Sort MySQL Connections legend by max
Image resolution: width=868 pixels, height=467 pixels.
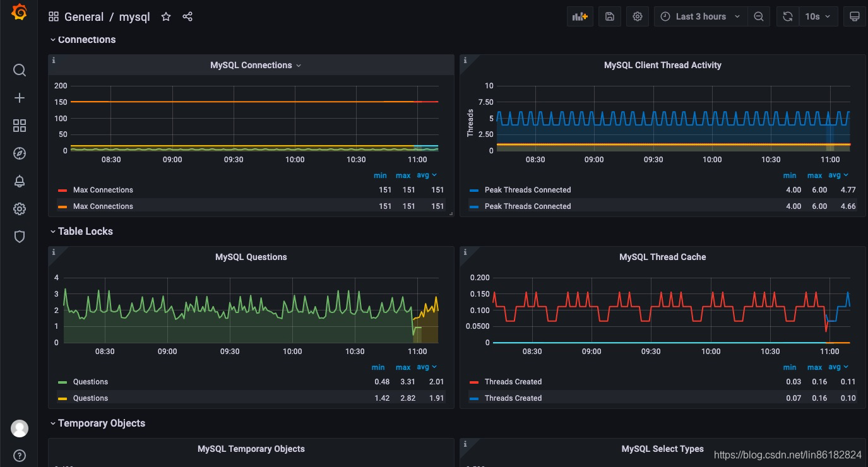pyautogui.click(x=403, y=175)
